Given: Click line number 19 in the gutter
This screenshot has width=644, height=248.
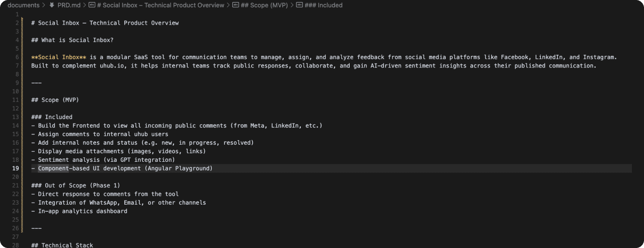Looking at the screenshot, I should point(16,168).
